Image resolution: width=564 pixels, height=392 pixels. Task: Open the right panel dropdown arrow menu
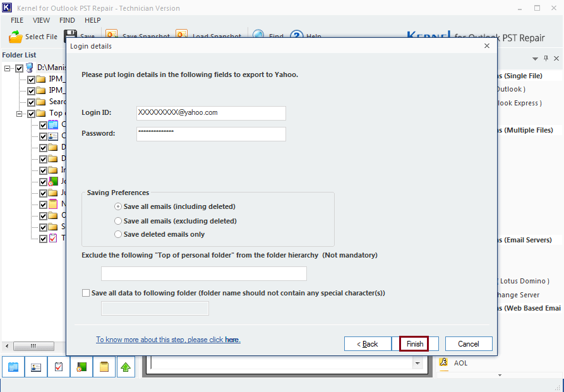pyautogui.click(x=535, y=59)
